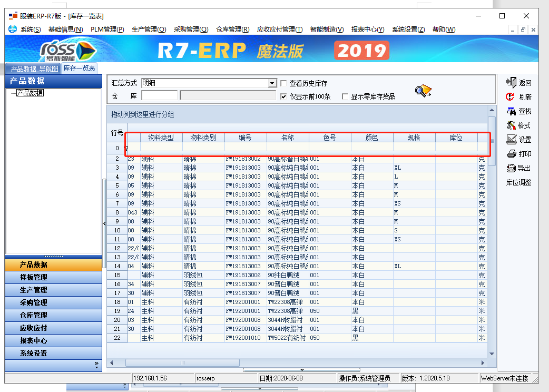Image resolution: width=549 pixels, height=392 pixels.
Task: Click grid vertical scrollbar up arrow
Action: point(492,110)
